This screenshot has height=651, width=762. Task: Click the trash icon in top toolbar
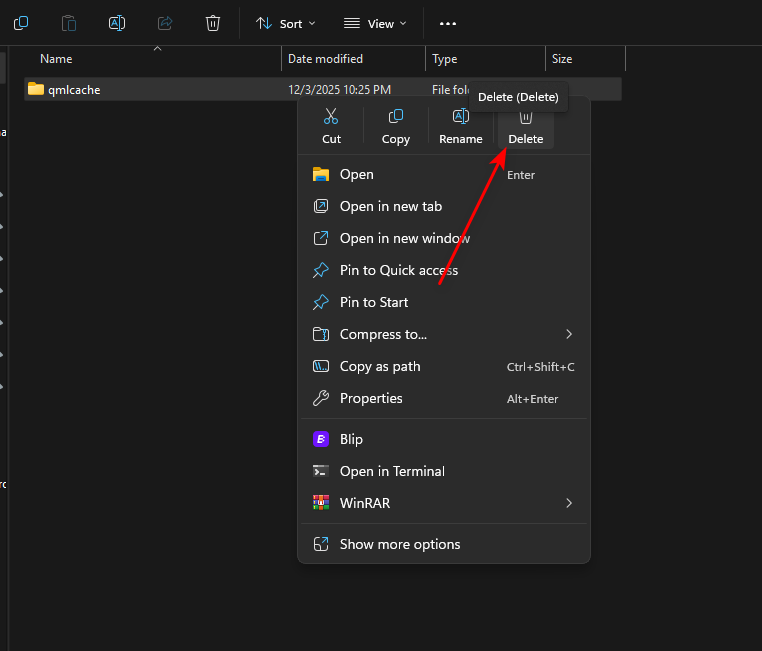coord(213,23)
